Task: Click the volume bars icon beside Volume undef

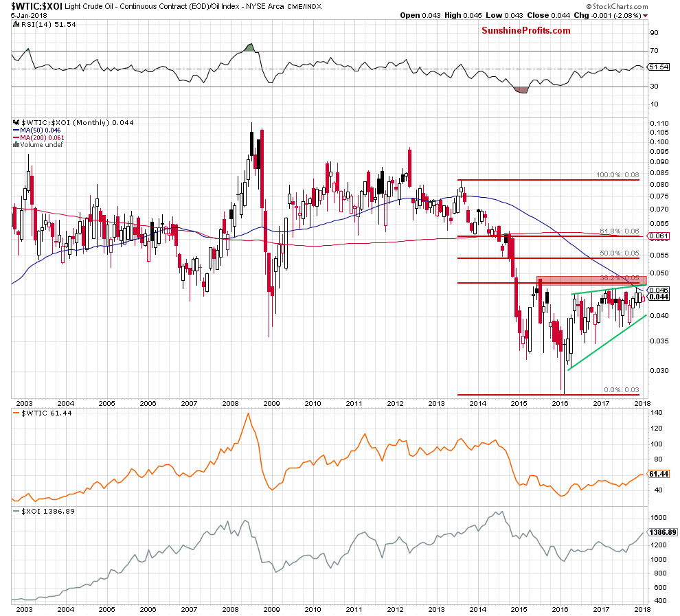Action: (16, 145)
